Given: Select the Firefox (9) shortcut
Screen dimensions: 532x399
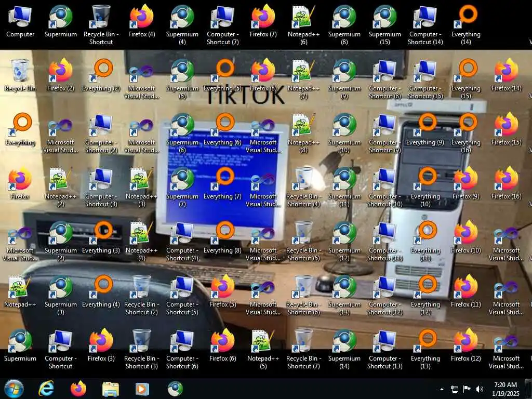Looking at the screenshot, I should pos(466,184).
